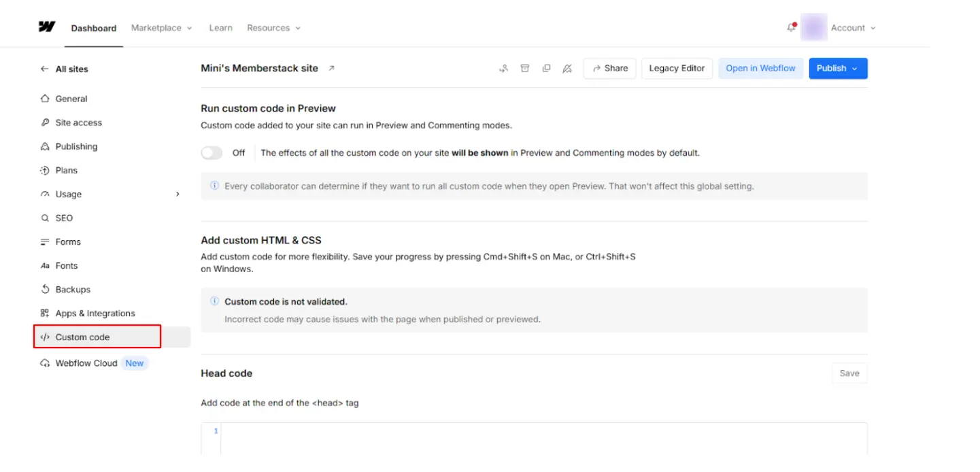Go back to All sites
Image resolution: width=980 pixels, height=472 pixels.
(x=65, y=69)
